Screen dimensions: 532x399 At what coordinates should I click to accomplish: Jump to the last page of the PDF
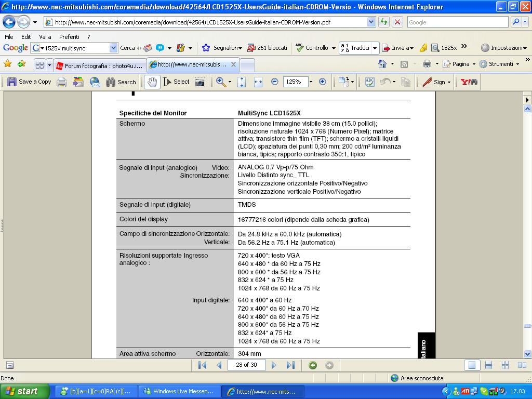[290, 365]
